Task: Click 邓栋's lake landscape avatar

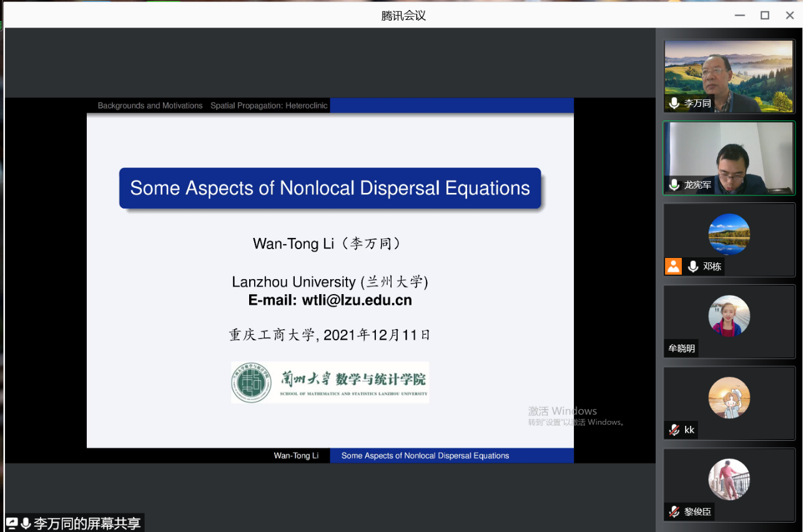Action: pyautogui.click(x=729, y=234)
